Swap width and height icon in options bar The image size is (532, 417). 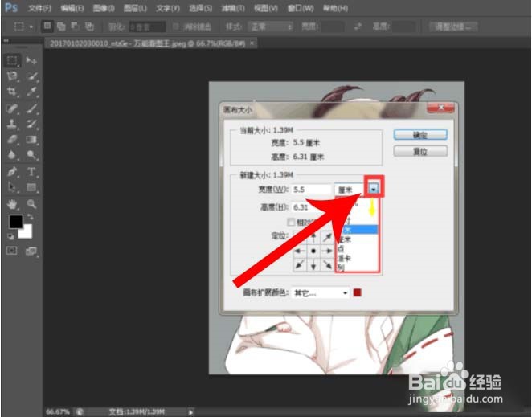click(358, 27)
